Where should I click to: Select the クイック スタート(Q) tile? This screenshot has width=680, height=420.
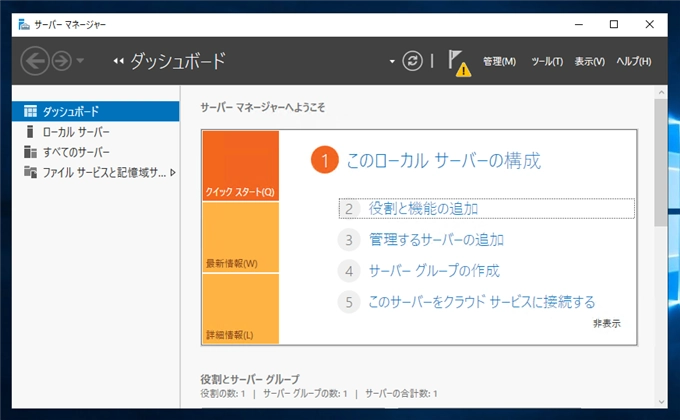click(241, 166)
